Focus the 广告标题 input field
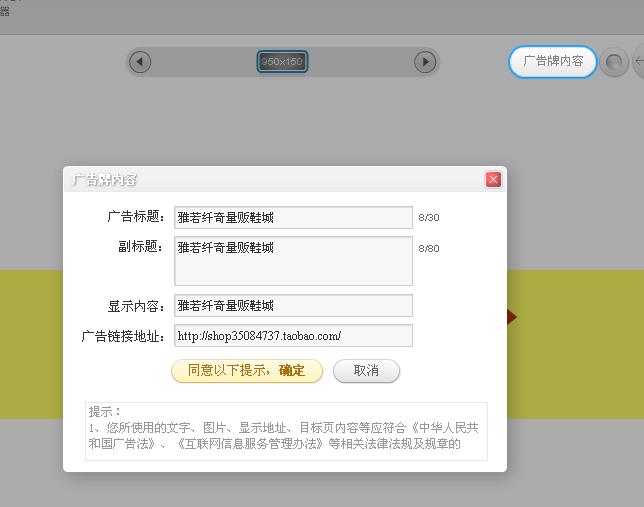 293,217
